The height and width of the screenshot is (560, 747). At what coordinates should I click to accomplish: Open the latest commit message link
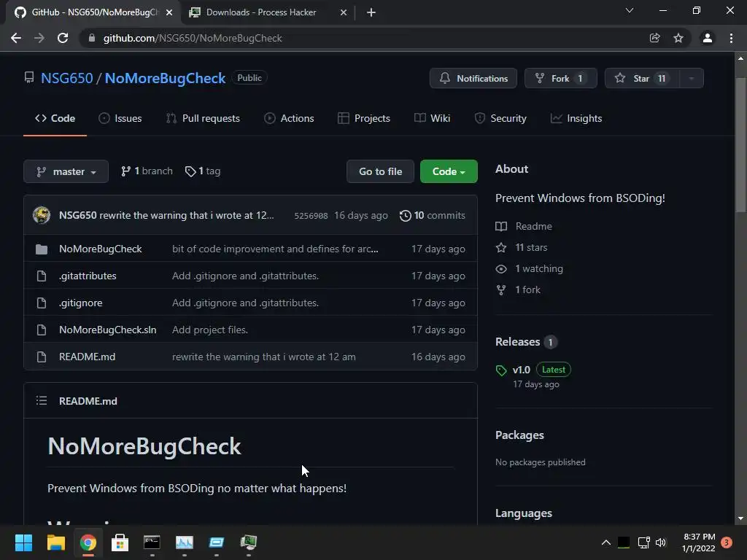(x=186, y=215)
